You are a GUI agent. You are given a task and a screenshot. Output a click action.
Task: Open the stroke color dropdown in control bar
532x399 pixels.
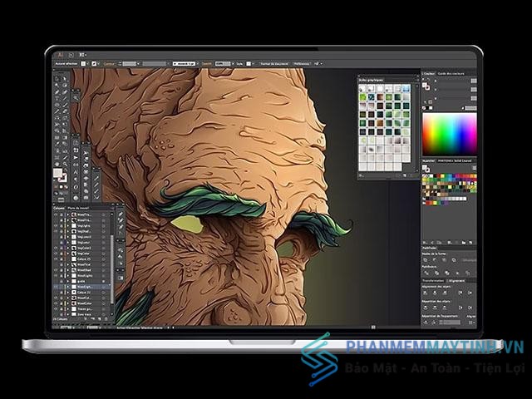pos(99,64)
